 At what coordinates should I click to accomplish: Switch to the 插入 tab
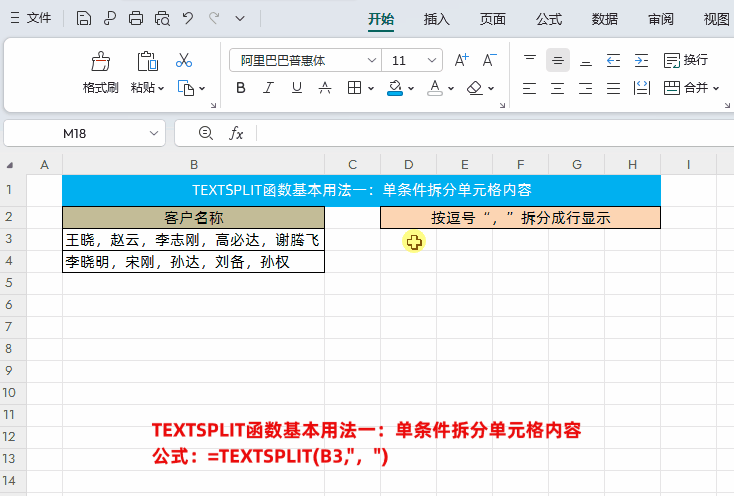437,19
